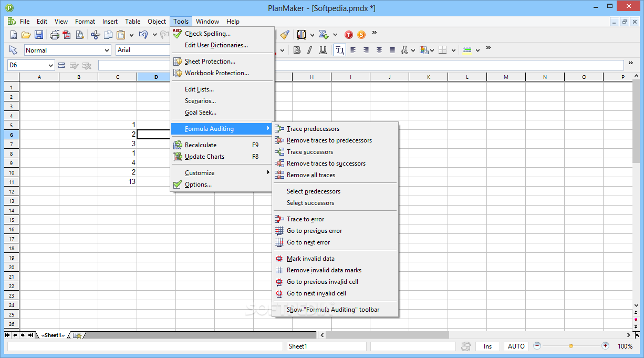The width and height of the screenshot is (644, 358).
Task: Open Print Preview icon
Action: click(x=80, y=35)
